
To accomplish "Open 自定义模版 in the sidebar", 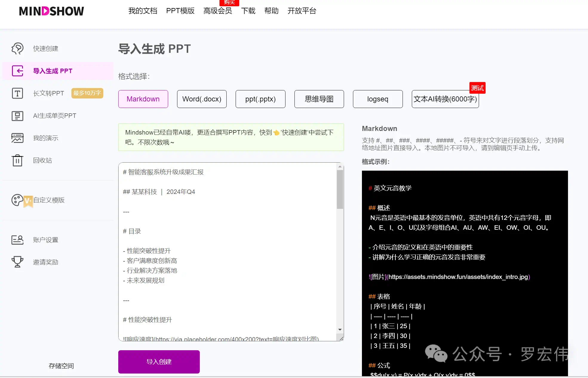I will coord(49,200).
